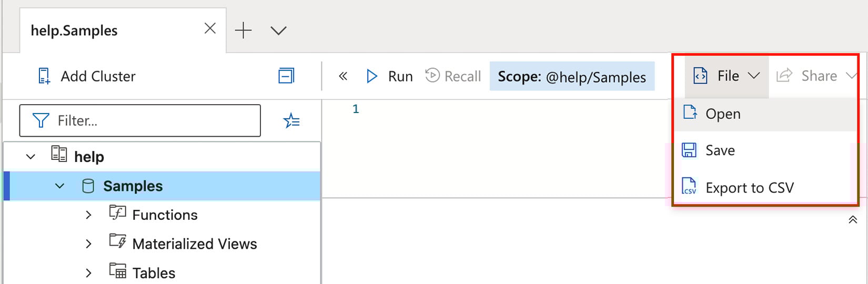Image resolution: width=868 pixels, height=284 pixels.
Task: Collapse the help cluster node
Action: coord(31,157)
